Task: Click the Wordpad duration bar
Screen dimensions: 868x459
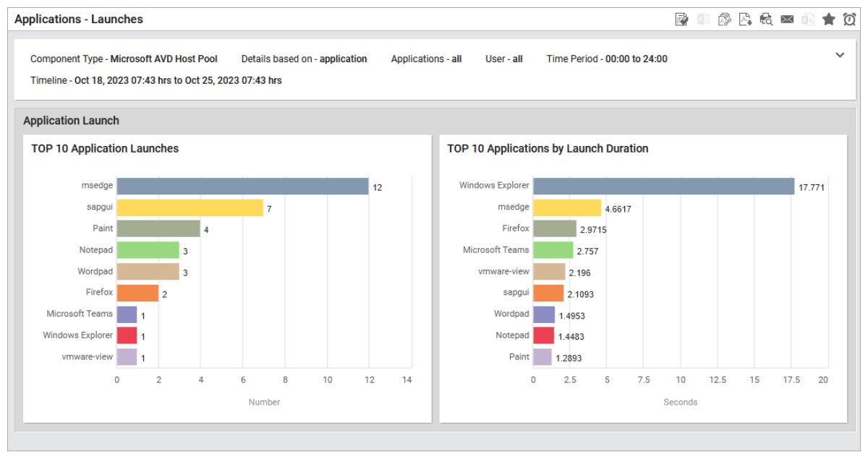Action: coord(545,314)
